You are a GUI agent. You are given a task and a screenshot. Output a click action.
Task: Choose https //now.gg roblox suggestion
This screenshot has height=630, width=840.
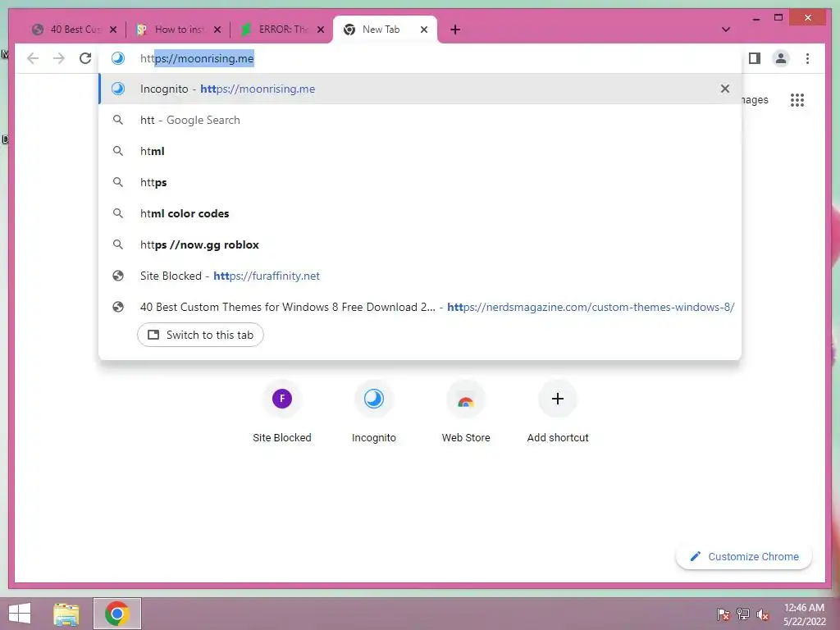[420, 244]
